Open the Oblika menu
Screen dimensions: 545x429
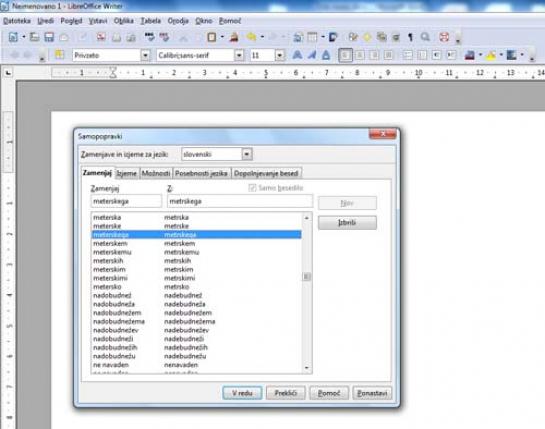(124, 21)
